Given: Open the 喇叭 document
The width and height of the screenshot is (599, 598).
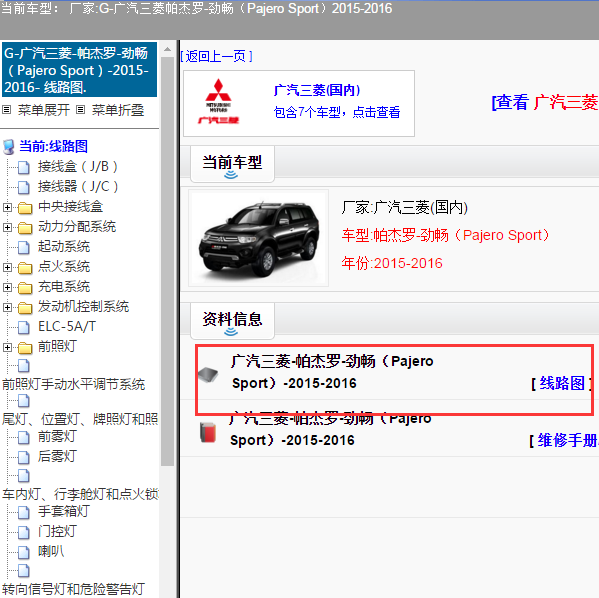Looking at the screenshot, I should pos(51,551).
